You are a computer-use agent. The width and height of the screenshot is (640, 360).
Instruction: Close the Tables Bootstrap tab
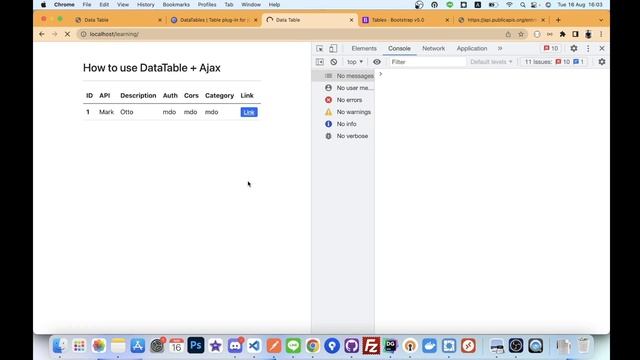tap(447, 20)
